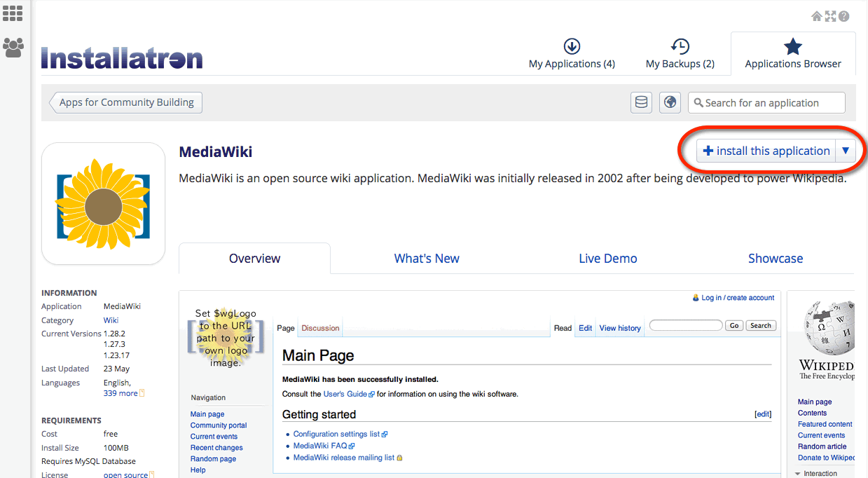Click the globe language icon button
The height and width of the screenshot is (478, 868).
[x=670, y=102]
